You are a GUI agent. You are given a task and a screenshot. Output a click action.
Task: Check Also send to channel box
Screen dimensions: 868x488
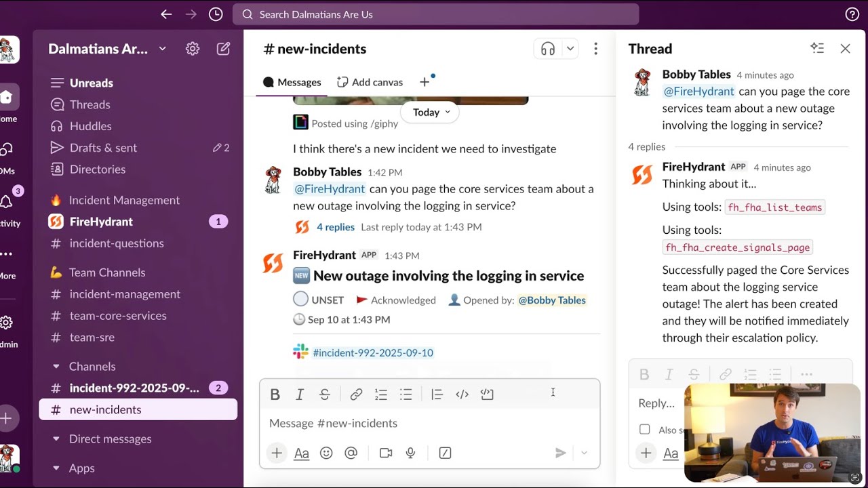click(644, 429)
